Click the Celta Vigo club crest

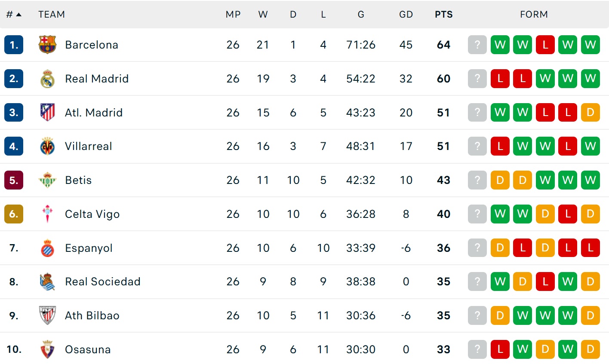point(47,214)
